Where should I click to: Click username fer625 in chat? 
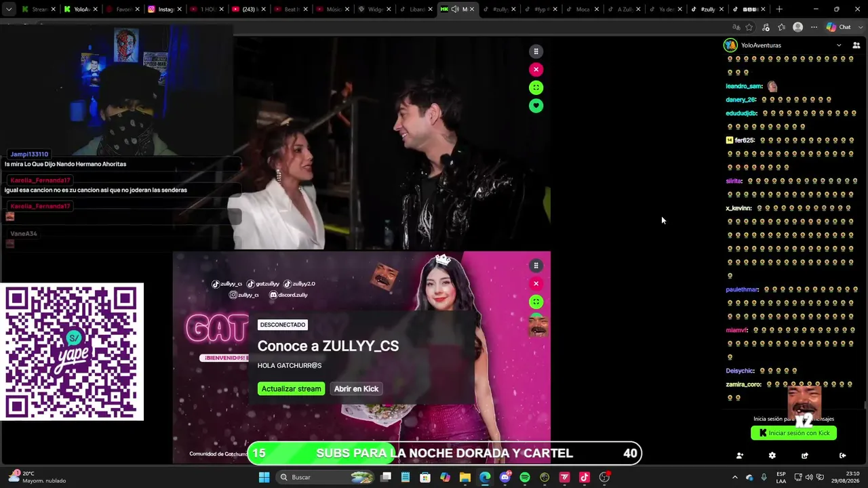(x=744, y=140)
